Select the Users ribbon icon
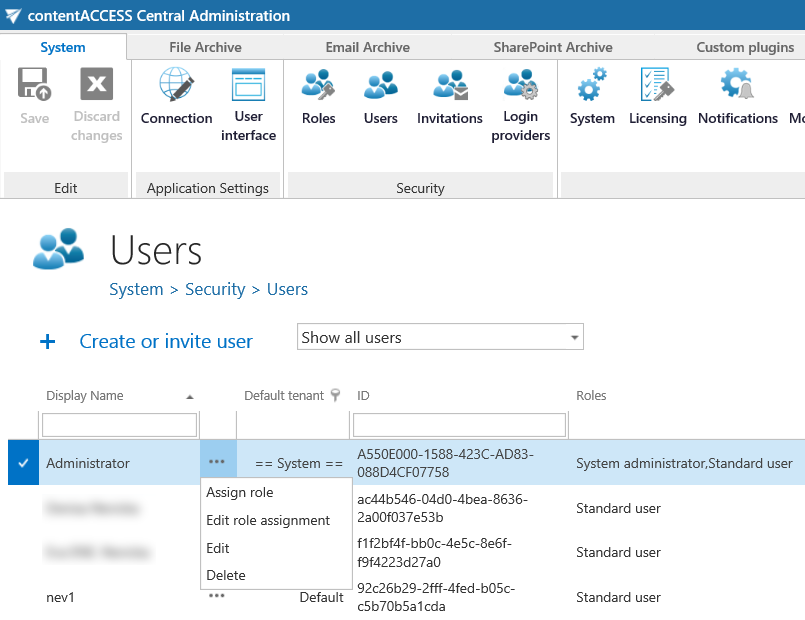Image resolution: width=805 pixels, height=620 pixels. pyautogui.click(x=380, y=98)
